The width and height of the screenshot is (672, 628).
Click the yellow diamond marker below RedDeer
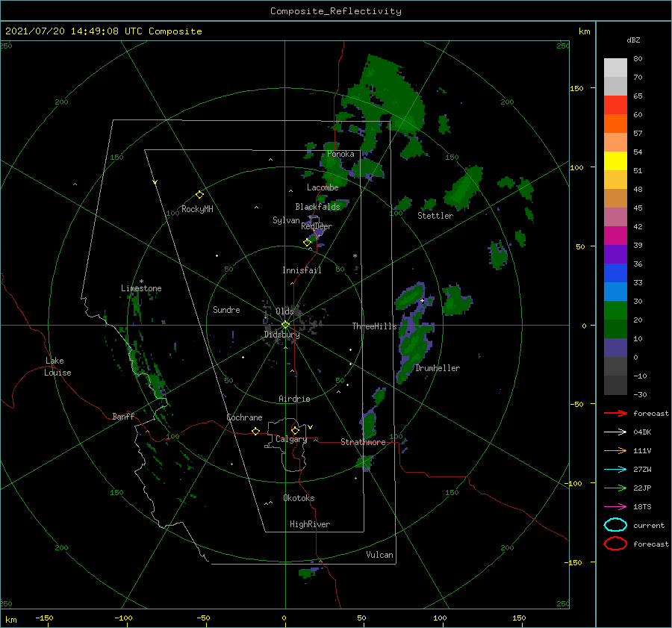click(x=307, y=242)
